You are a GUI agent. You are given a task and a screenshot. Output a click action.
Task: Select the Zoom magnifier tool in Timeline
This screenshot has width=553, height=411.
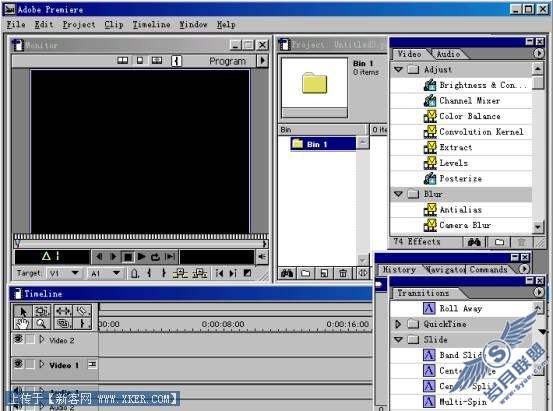tap(41, 323)
